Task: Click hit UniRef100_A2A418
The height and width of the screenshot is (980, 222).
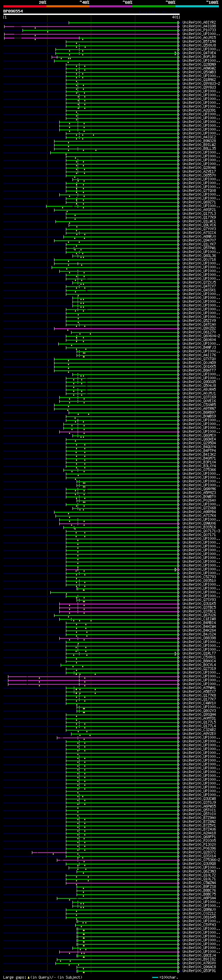Action: point(199,833)
